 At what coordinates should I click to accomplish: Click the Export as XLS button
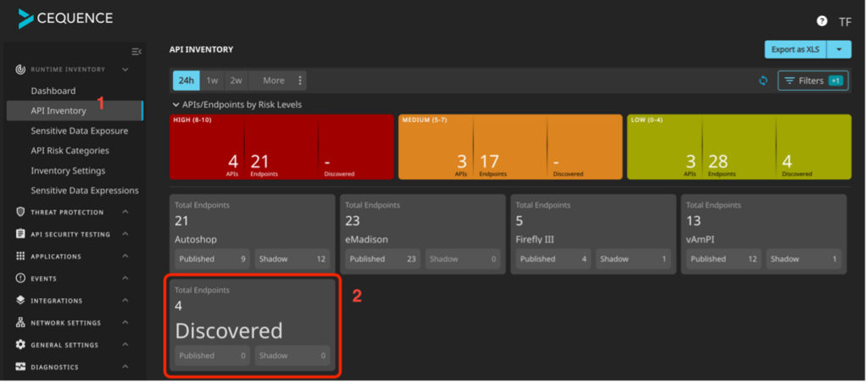coord(795,50)
